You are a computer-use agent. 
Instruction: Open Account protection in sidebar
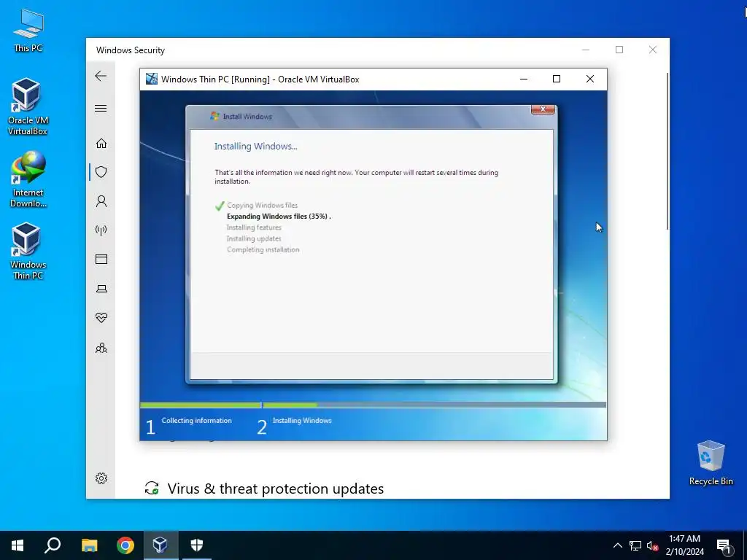(x=101, y=201)
